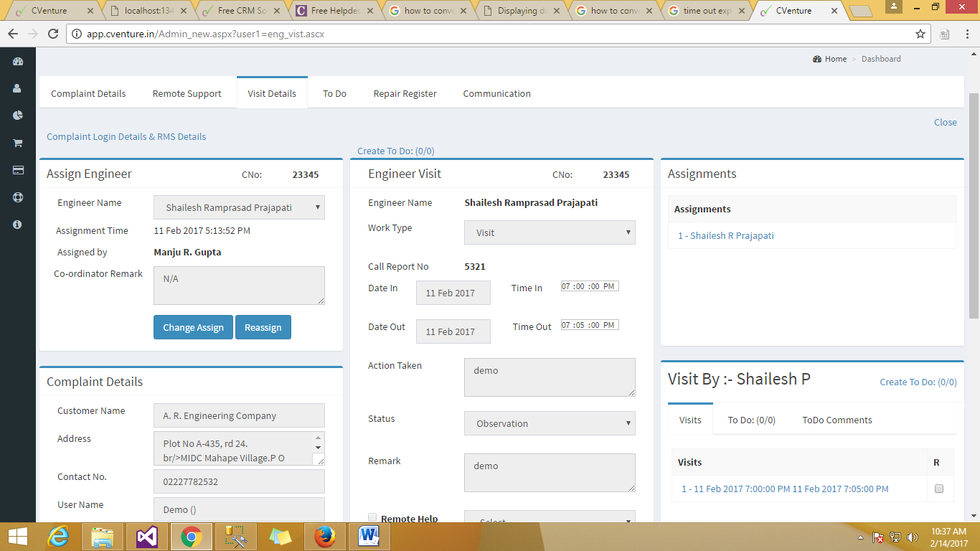
Task: Click the Change Assign button
Action: click(193, 327)
